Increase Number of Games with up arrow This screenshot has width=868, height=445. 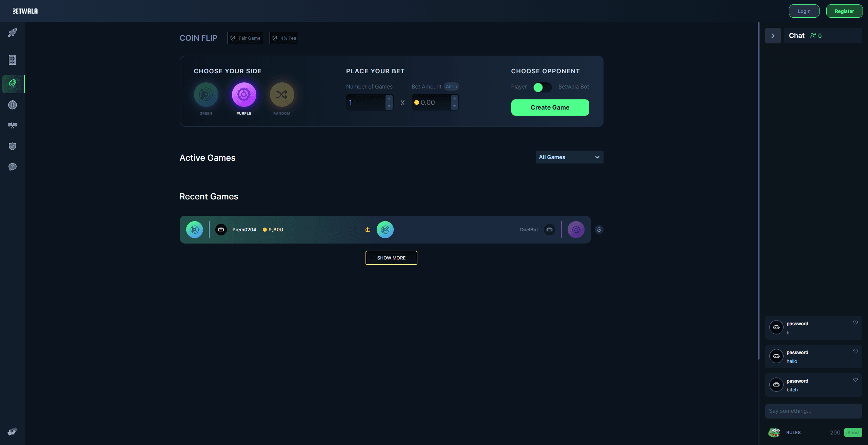[x=389, y=98]
